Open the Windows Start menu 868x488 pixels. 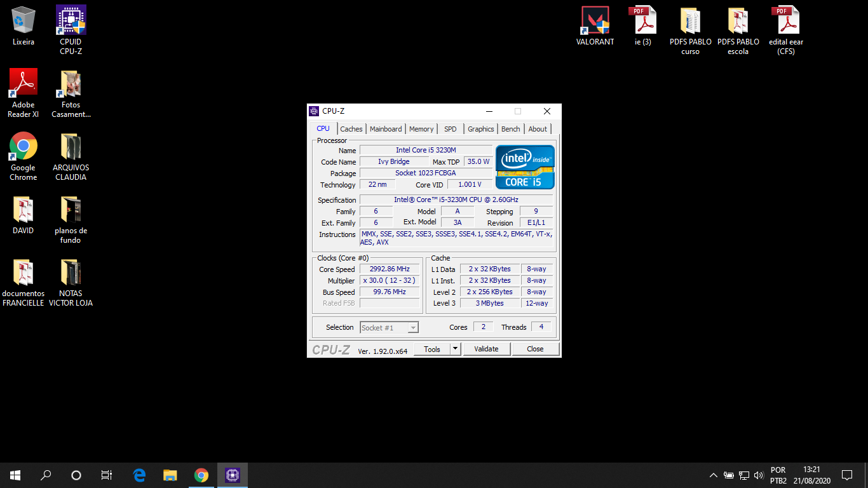tap(15, 475)
